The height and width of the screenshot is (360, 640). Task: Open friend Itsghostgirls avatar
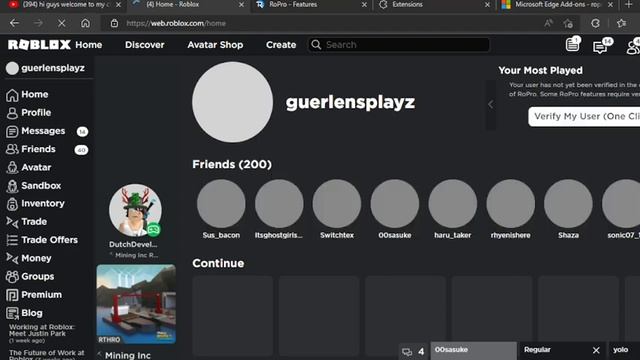pos(279,203)
